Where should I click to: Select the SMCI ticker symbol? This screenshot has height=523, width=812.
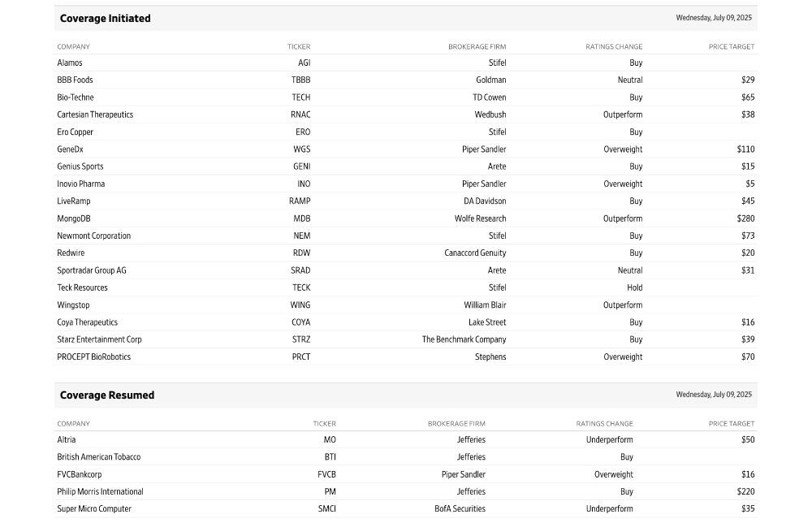pos(326,509)
